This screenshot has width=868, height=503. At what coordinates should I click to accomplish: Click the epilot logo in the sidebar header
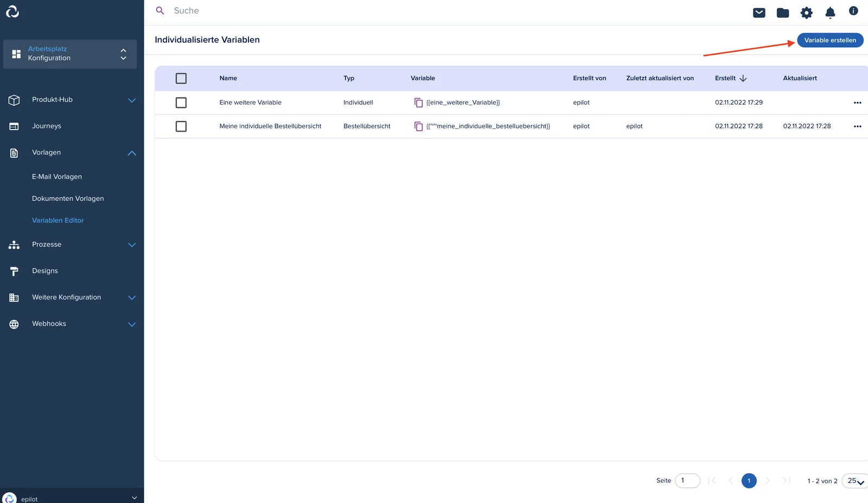click(x=12, y=11)
